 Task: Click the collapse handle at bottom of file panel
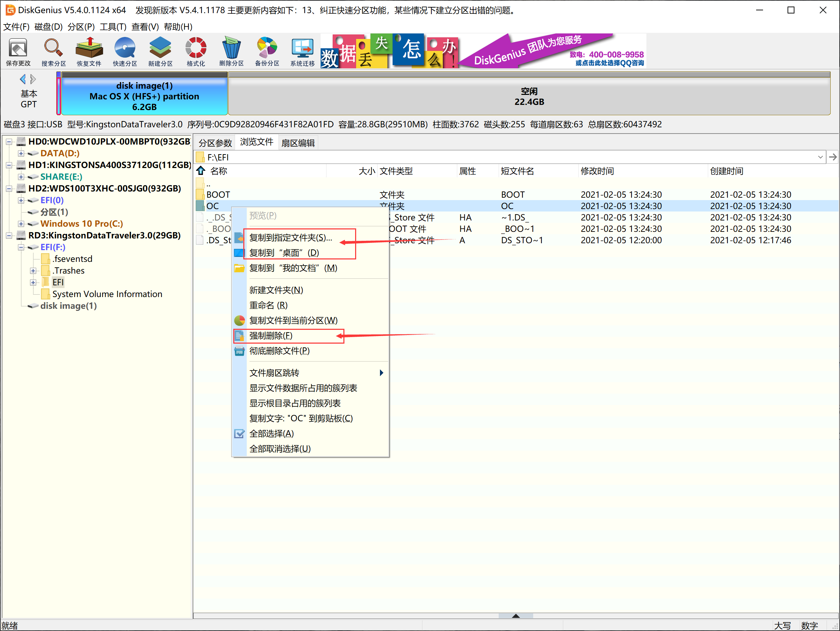pos(515,616)
